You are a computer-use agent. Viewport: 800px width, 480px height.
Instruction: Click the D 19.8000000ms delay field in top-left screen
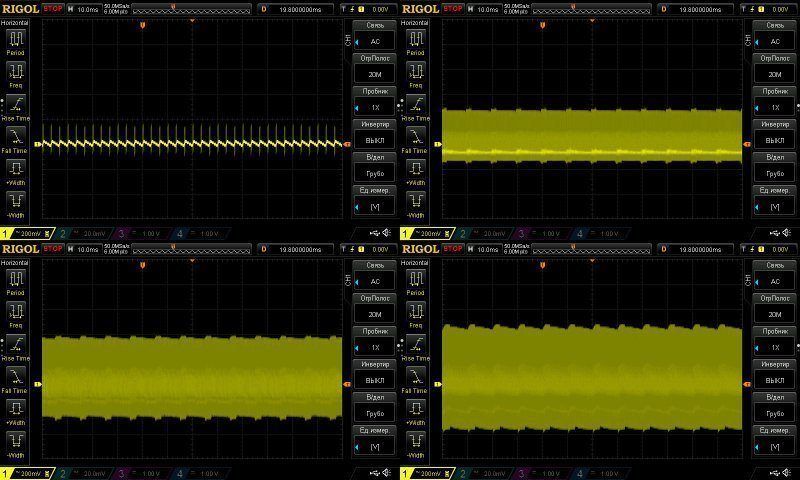pyautogui.click(x=297, y=9)
